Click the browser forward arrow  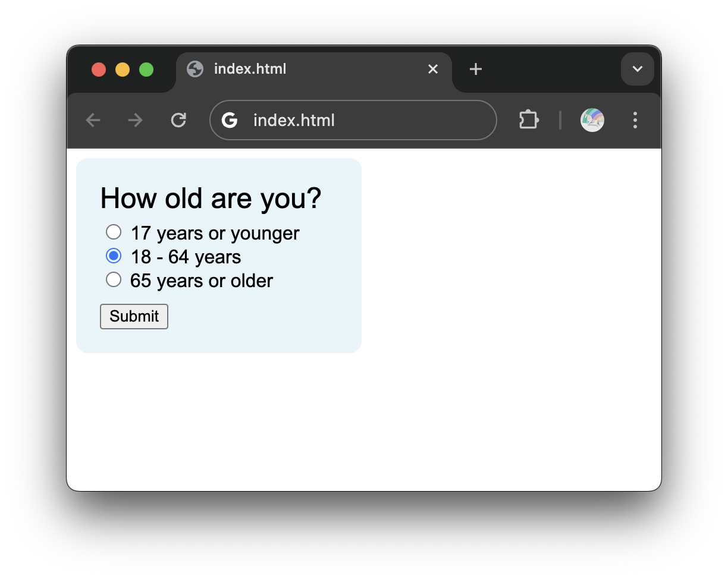tap(136, 121)
